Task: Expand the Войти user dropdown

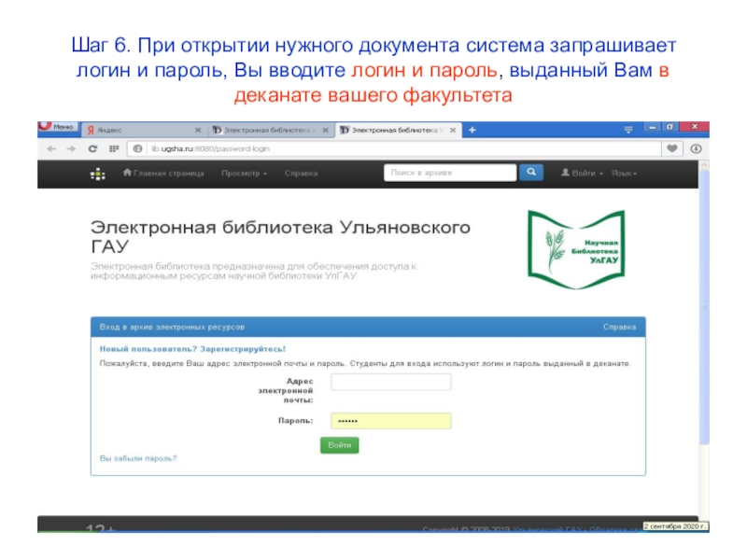Action: 582,174
